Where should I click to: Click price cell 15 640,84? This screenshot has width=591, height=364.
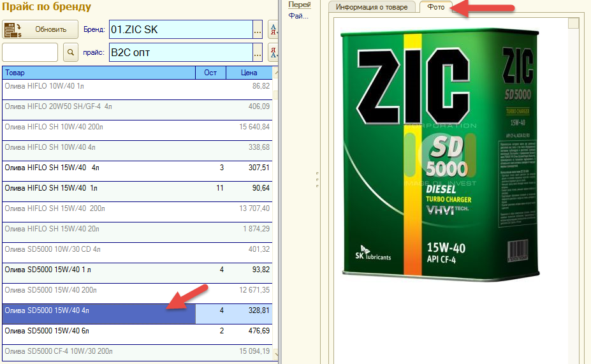[x=249, y=131]
